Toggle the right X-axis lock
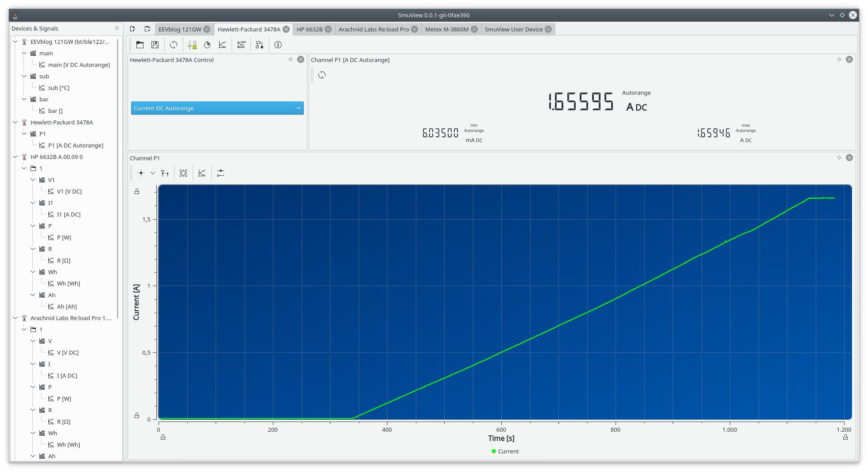The image size is (868, 472). point(845,437)
